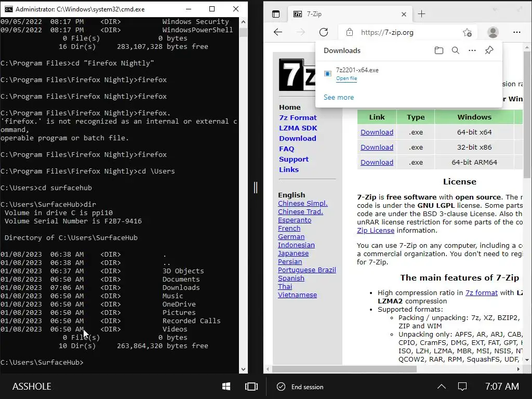Image resolution: width=532 pixels, height=399 pixels.
Task: Click the browser horizontal scrollbar thumb
Action: coord(344,369)
